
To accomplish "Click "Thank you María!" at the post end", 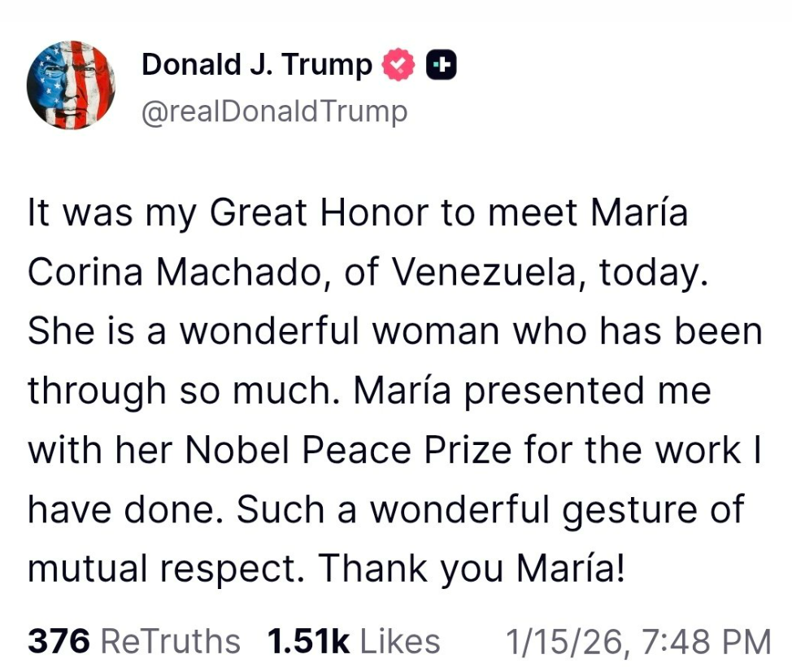I will pyautogui.click(x=472, y=569).
